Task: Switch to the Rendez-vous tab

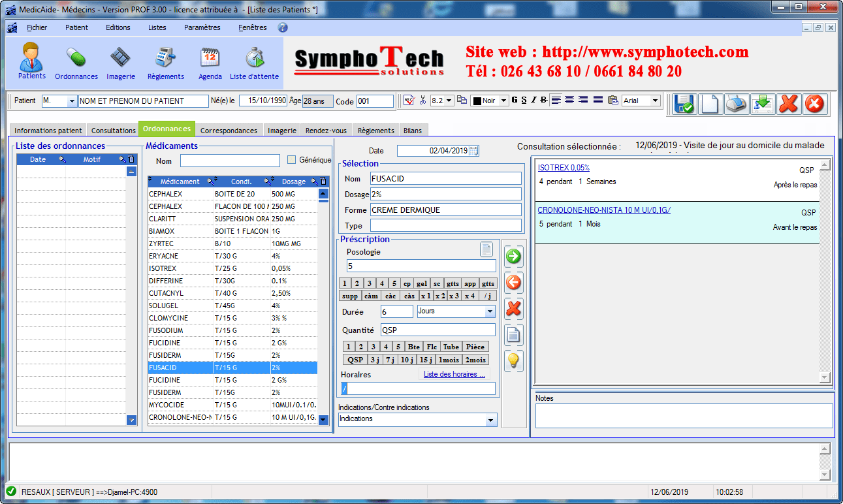Action: [x=326, y=131]
